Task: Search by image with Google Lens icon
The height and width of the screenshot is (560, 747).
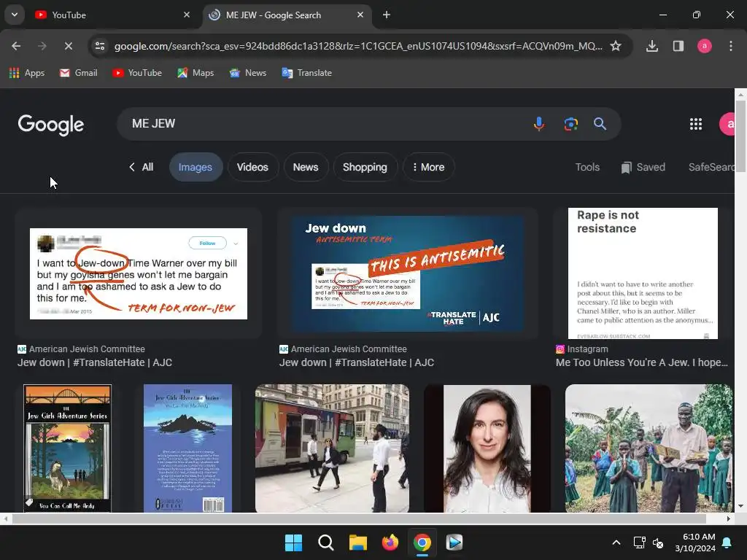Action: pyautogui.click(x=570, y=124)
